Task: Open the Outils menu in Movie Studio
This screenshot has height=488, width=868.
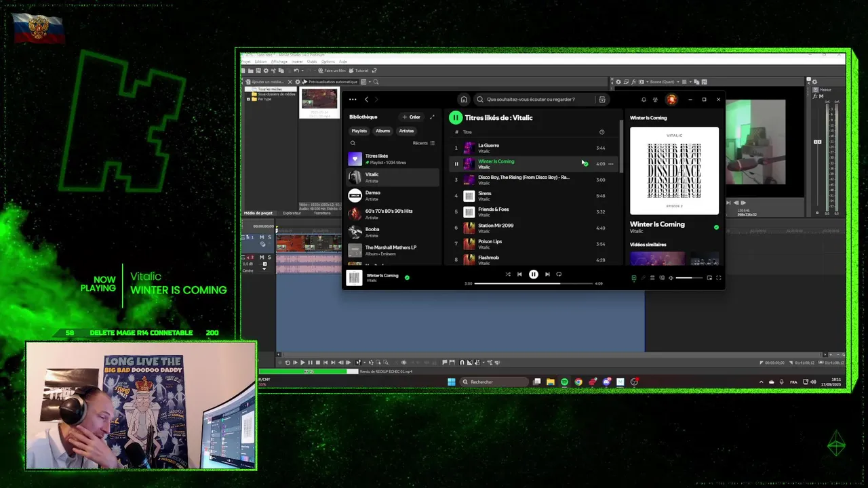Action: coord(312,62)
